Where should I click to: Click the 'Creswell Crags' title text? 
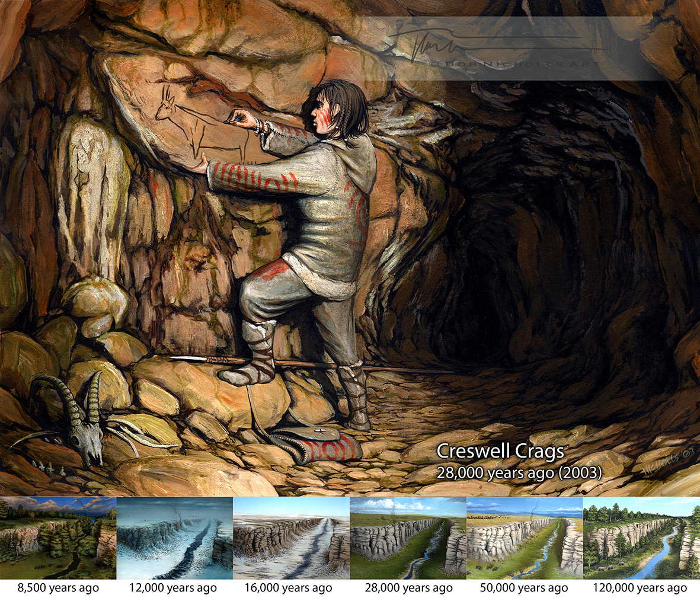pyautogui.click(x=500, y=451)
